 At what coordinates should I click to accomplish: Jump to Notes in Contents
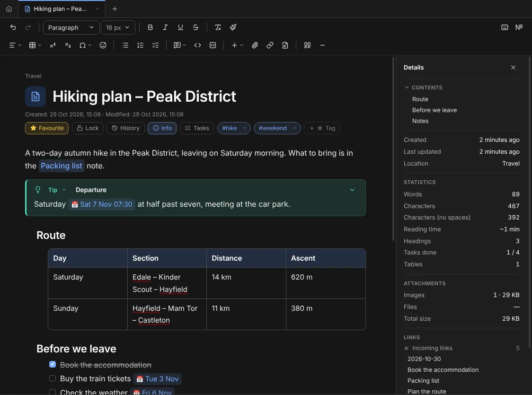click(420, 121)
